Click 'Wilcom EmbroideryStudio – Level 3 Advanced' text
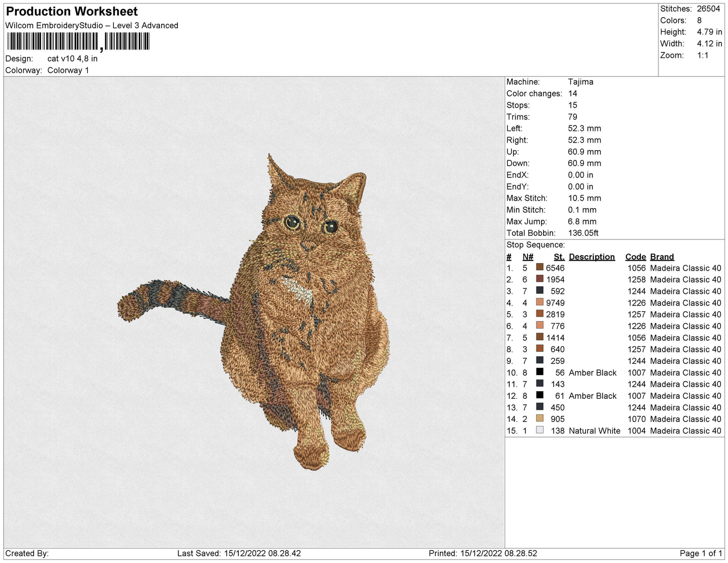This screenshot has width=728, height=563. pos(92,25)
